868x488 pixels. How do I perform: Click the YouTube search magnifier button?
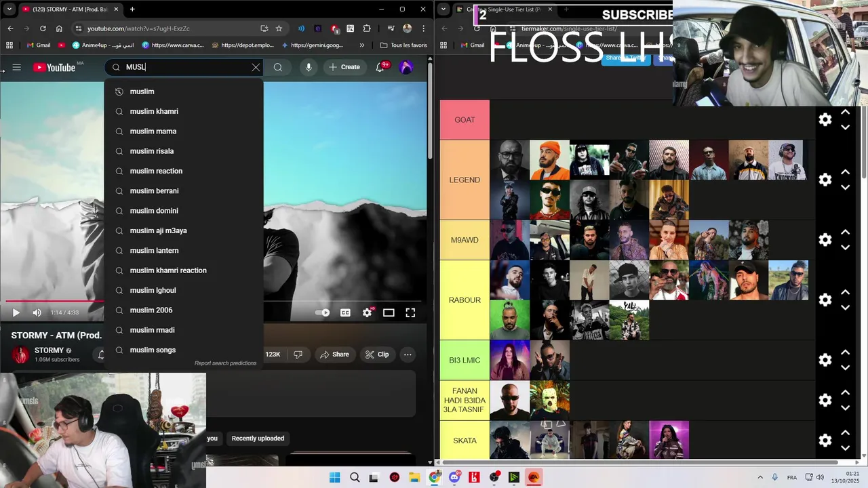click(x=278, y=67)
